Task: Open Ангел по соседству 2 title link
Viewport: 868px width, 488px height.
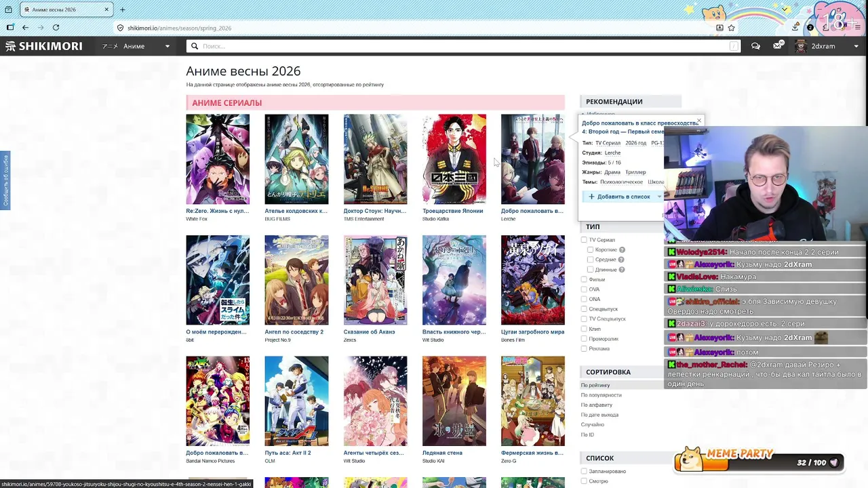Action: click(x=294, y=332)
